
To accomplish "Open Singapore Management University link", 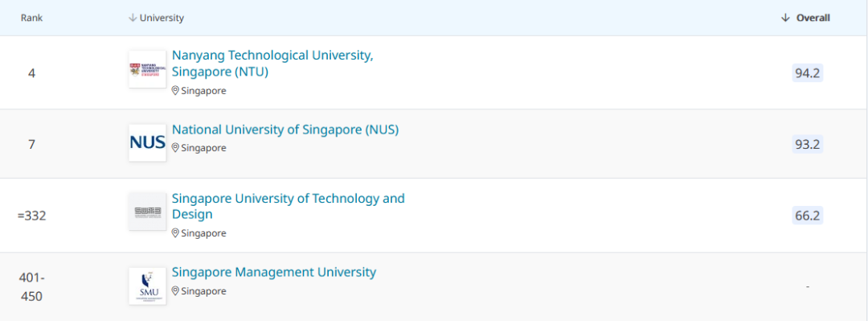I will [274, 272].
